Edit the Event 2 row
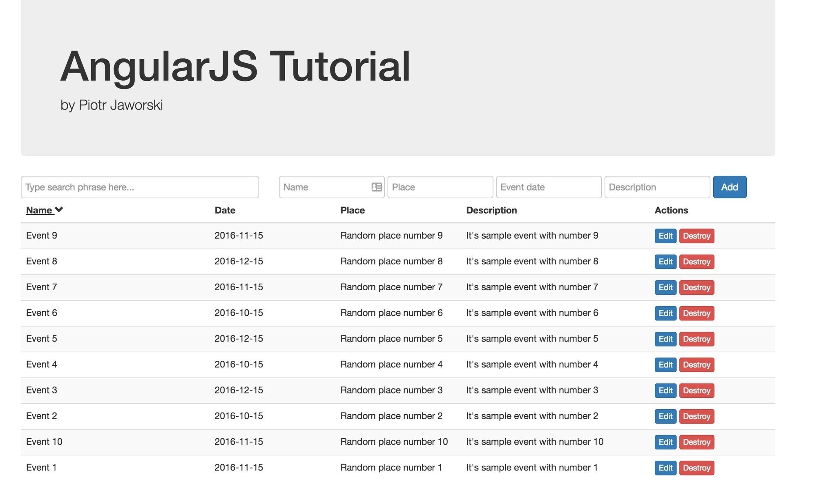This screenshot has height=504, width=817. (665, 416)
